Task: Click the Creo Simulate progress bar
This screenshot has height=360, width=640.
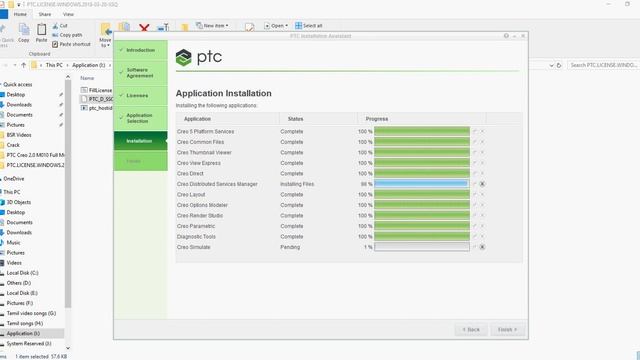Action: 422,247
